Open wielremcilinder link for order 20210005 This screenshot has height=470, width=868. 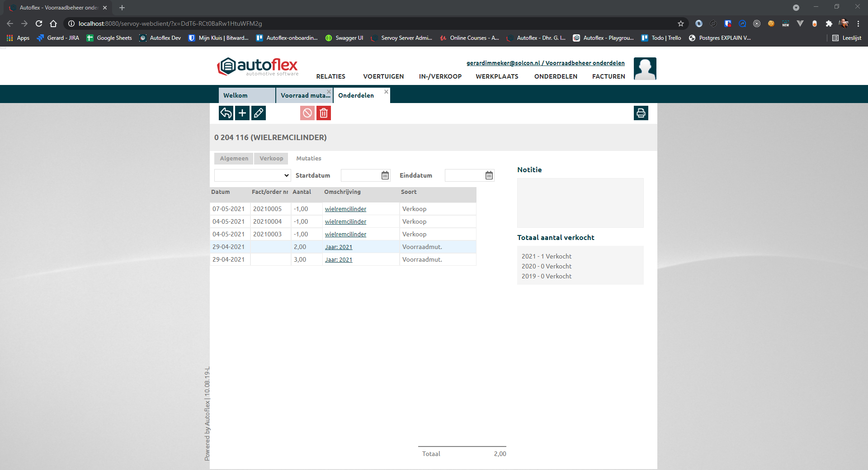tap(345, 209)
